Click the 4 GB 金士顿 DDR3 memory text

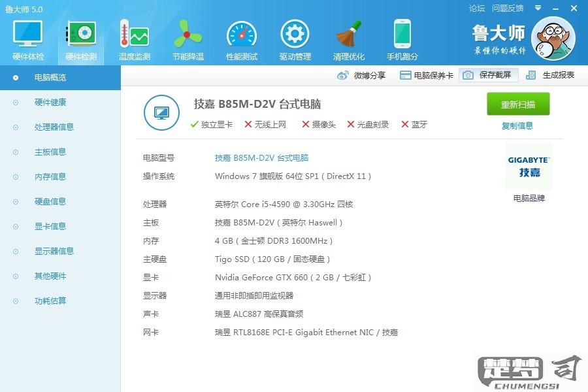point(273,241)
